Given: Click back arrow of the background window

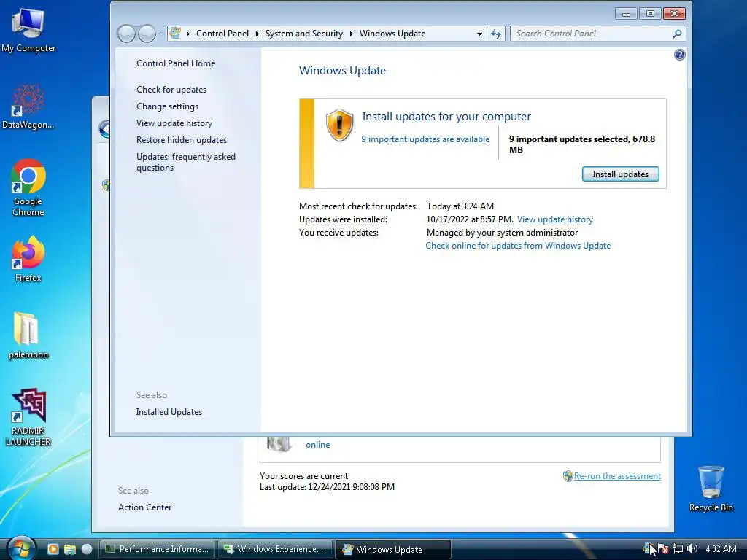Looking at the screenshot, I should pos(104,129).
